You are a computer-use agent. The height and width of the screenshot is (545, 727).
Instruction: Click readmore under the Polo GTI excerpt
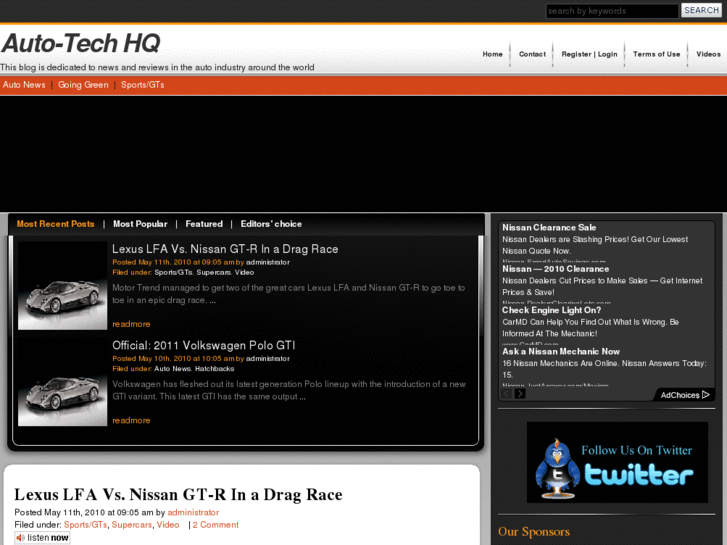(x=131, y=421)
